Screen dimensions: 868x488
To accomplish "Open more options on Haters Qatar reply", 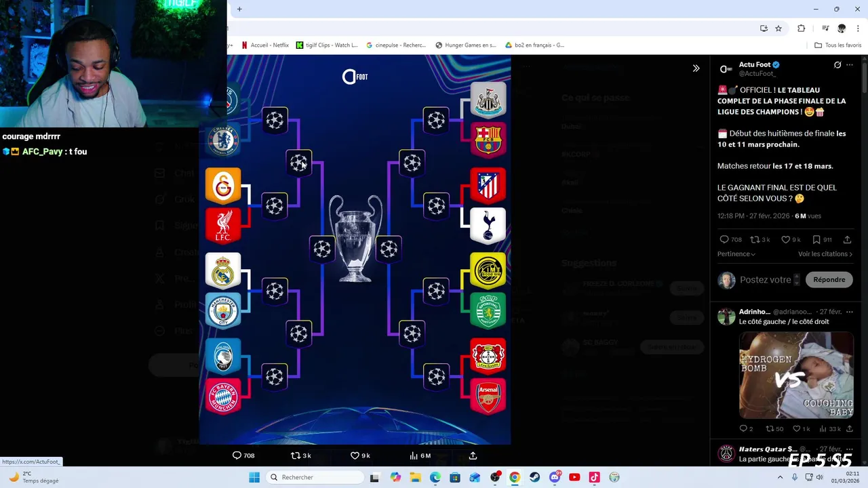I will point(850,449).
